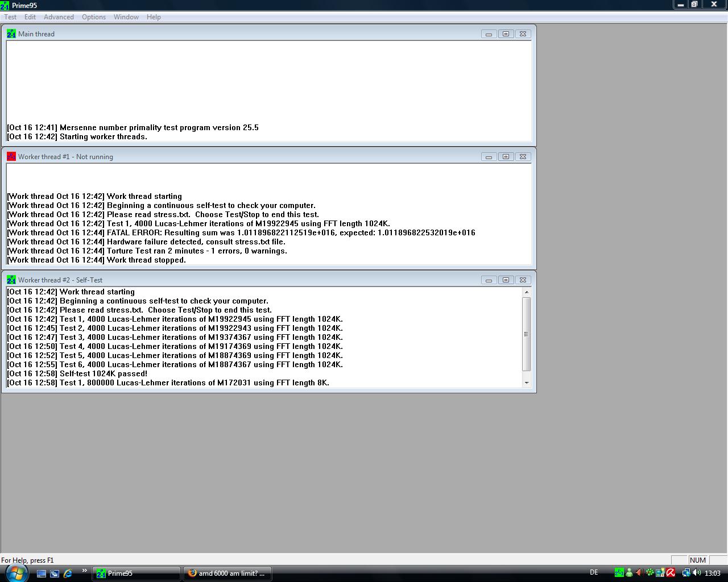
Task: Click the green Worker thread #2 icon
Action: point(11,280)
